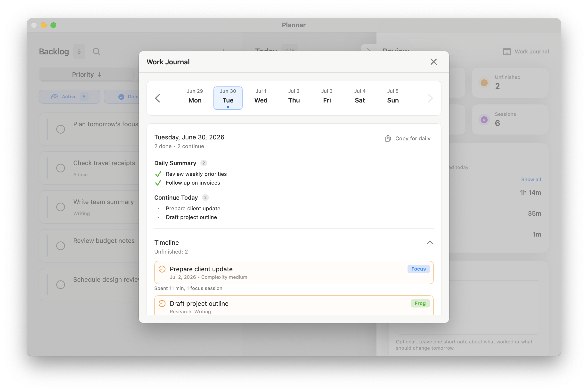This screenshot has height=392, width=588.
Task: Click the 35m duration in Review
Action: click(x=534, y=213)
